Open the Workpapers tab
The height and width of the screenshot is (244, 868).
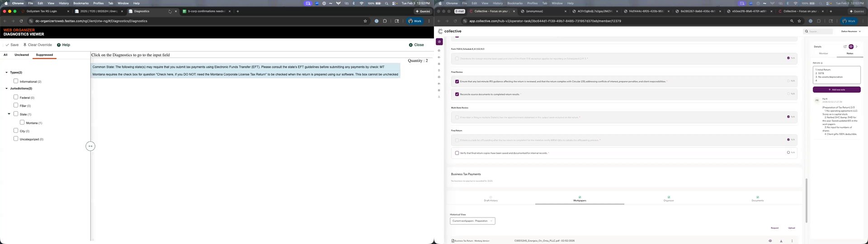[x=580, y=199]
